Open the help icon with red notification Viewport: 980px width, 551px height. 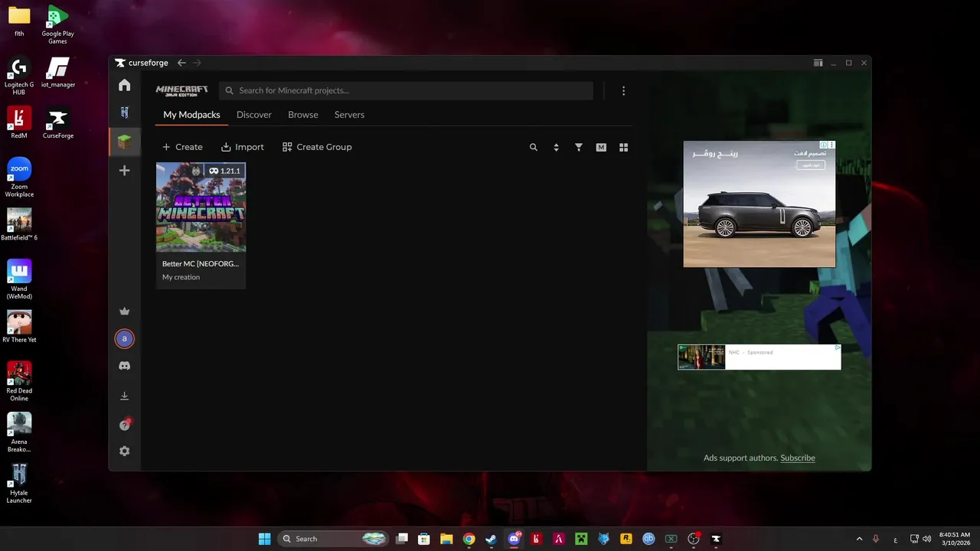click(125, 425)
